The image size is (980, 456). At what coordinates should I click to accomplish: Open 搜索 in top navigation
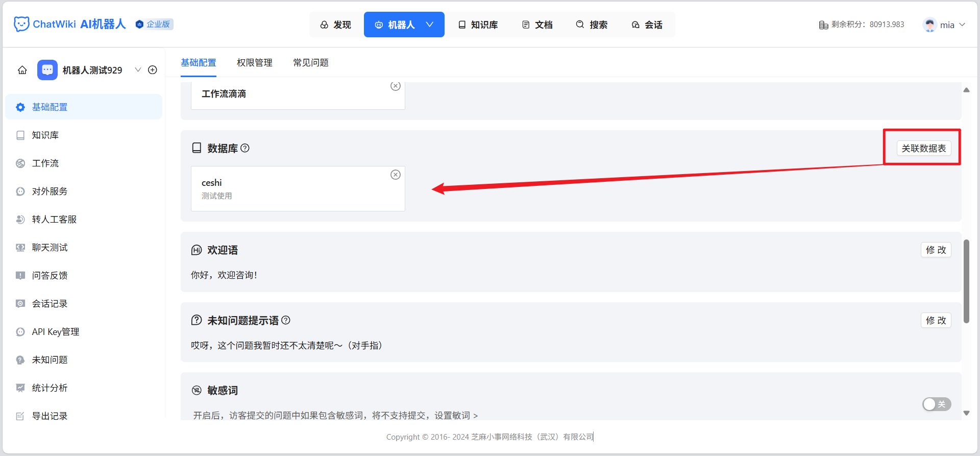point(592,25)
